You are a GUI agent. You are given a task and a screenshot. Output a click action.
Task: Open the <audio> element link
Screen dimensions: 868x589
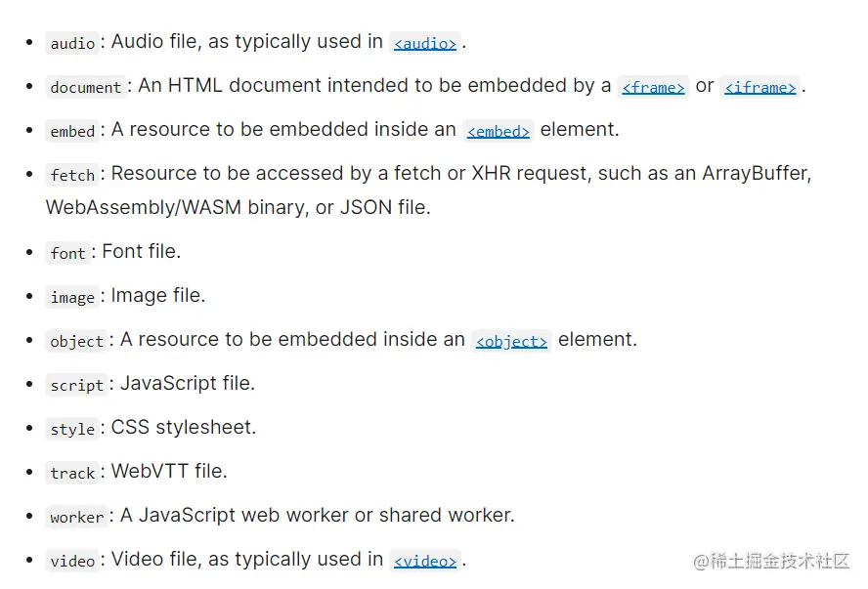[425, 43]
